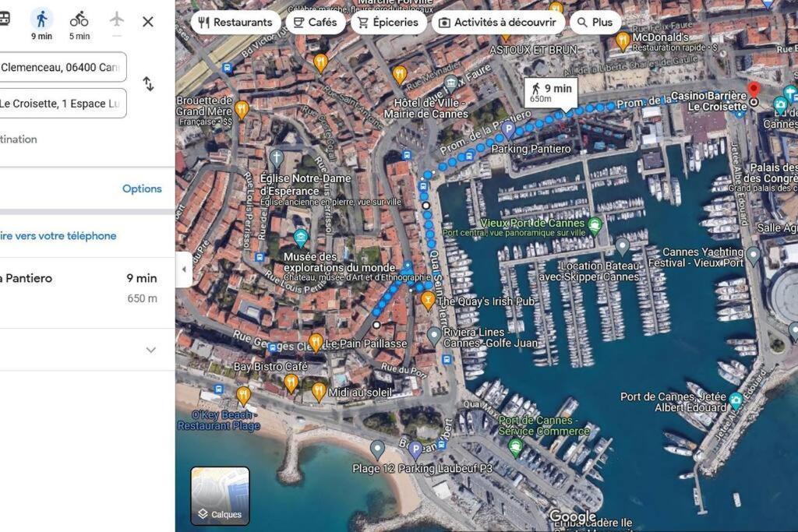Open the Église Notre-Dame d'Espérance marker
The height and width of the screenshot is (532, 798).
tap(277, 157)
